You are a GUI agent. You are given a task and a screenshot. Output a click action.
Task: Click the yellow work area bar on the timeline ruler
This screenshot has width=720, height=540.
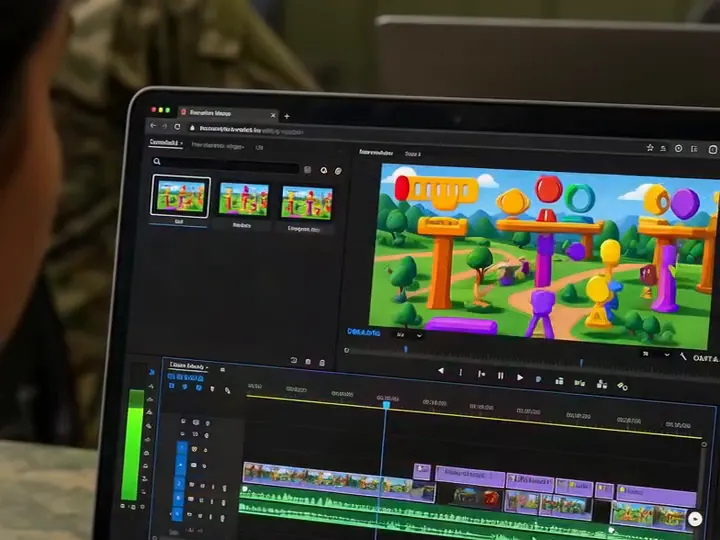473,416
